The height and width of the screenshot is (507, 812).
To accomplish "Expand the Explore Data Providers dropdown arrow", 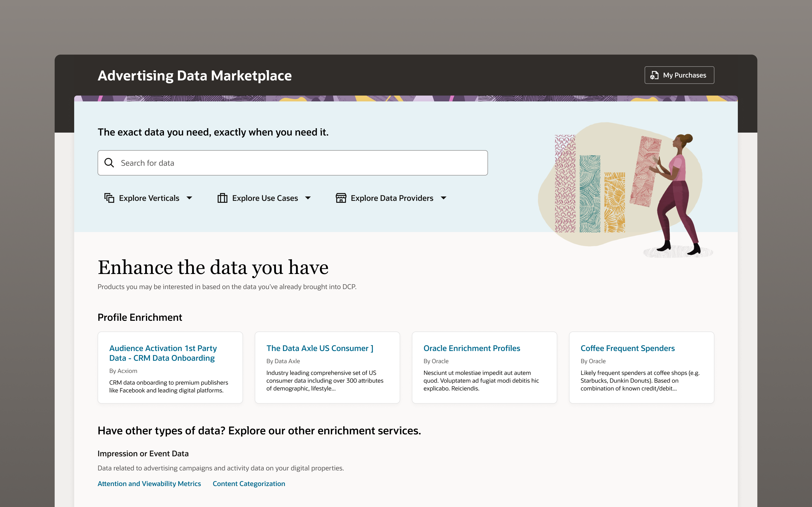I will [444, 198].
